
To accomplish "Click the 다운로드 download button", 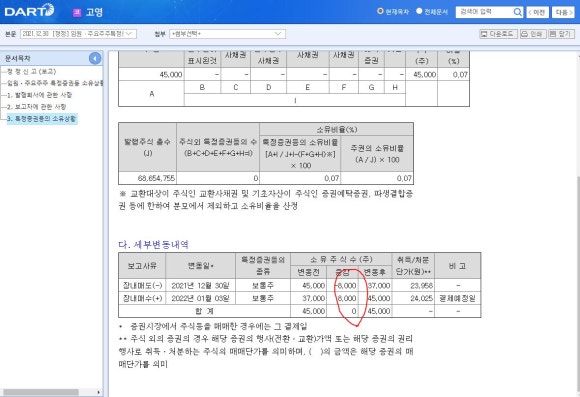I will (x=498, y=34).
